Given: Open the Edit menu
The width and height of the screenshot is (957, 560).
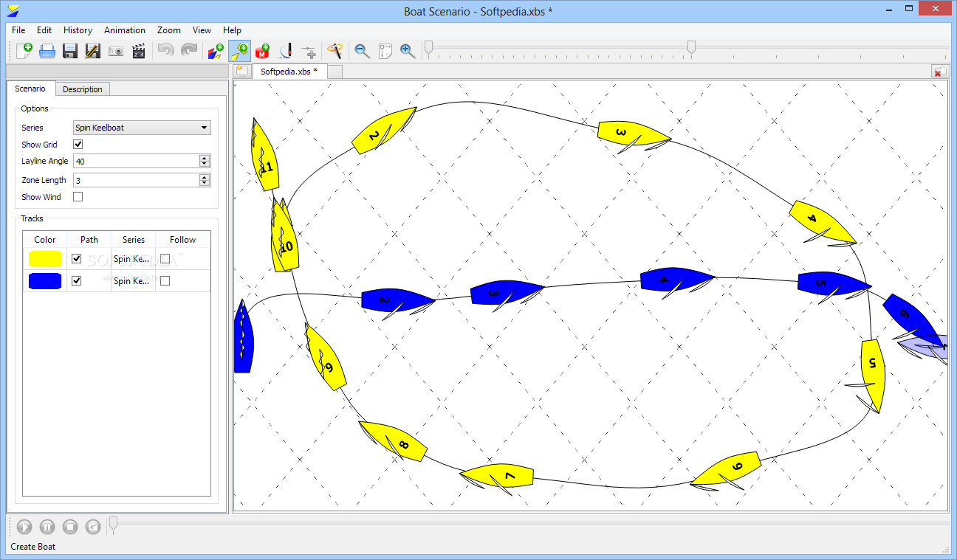Looking at the screenshot, I should tap(44, 30).
